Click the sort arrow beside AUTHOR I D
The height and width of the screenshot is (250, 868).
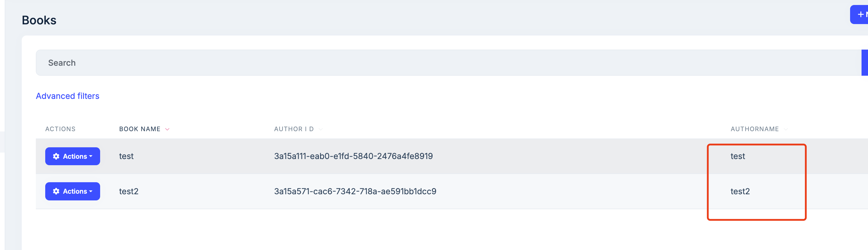(321, 129)
